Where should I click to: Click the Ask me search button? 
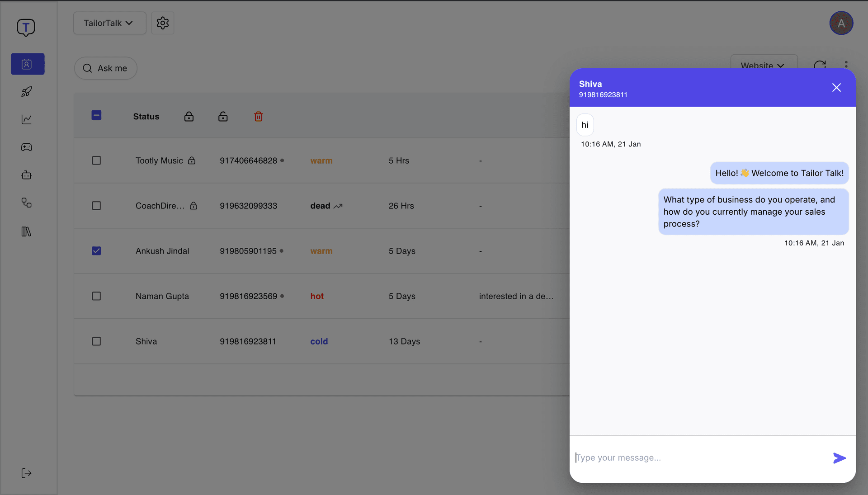coord(105,68)
